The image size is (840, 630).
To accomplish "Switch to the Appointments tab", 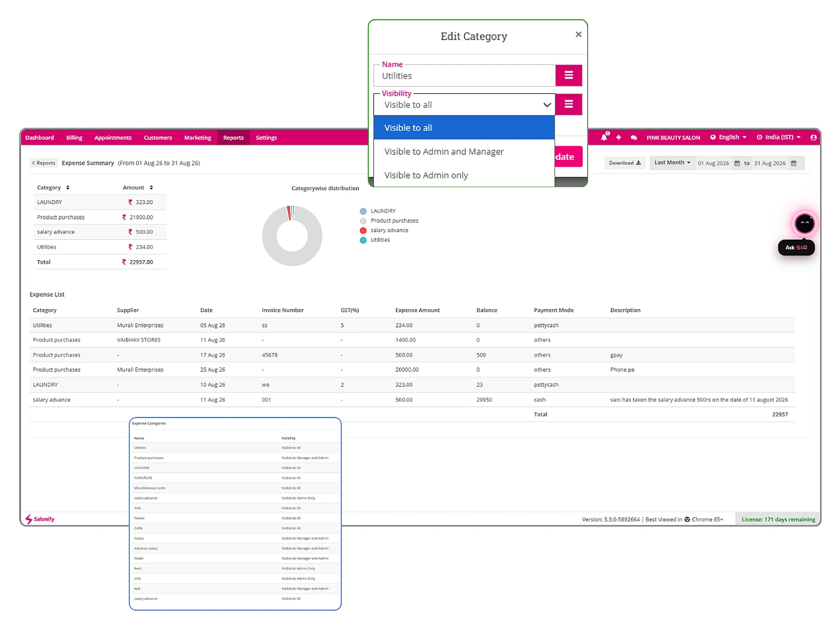I will pyautogui.click(x=113, y=138).
